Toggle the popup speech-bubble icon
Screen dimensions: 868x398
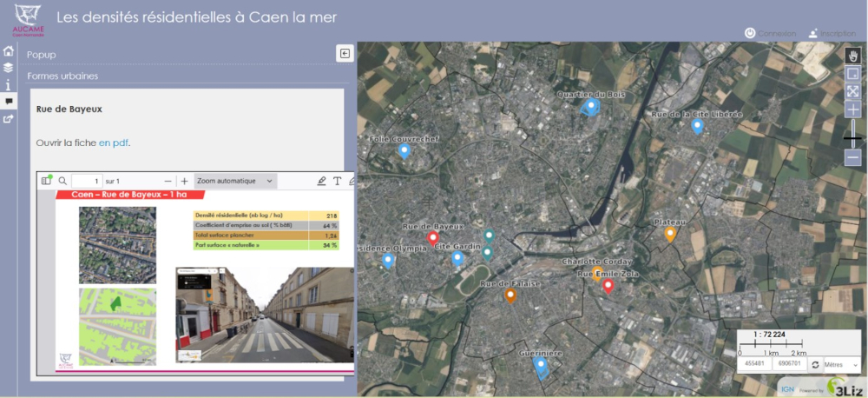point(9,101)
